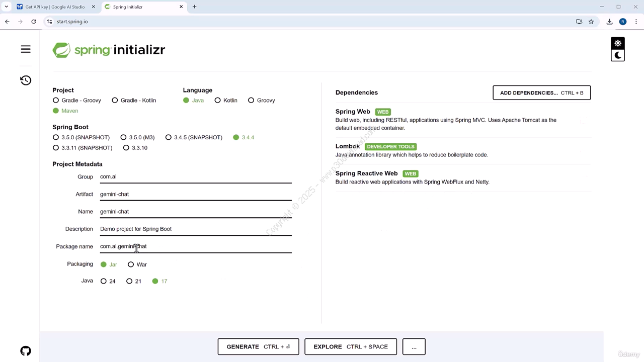644x362 pixels.
Task: Bookmark this page star icon
Action: [x=591, y=22]
